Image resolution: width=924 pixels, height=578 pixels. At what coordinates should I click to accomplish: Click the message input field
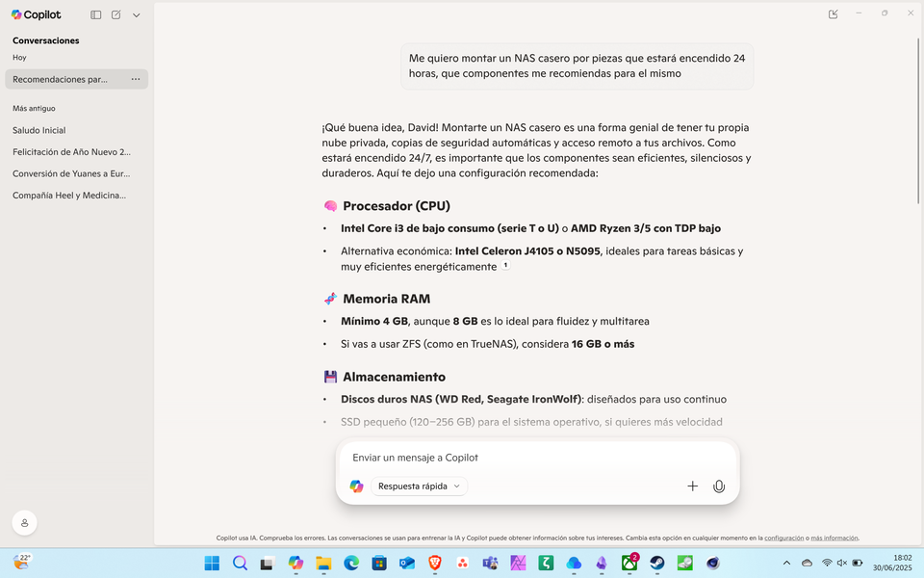[x=537, y=458]
